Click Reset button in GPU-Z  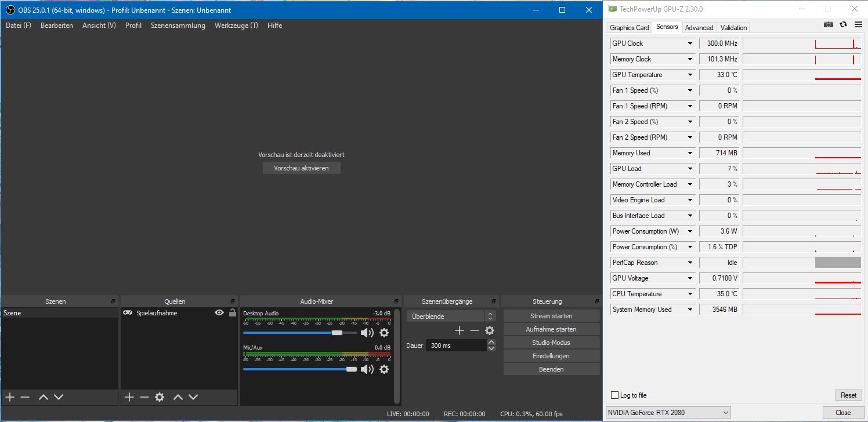point(848,395)
